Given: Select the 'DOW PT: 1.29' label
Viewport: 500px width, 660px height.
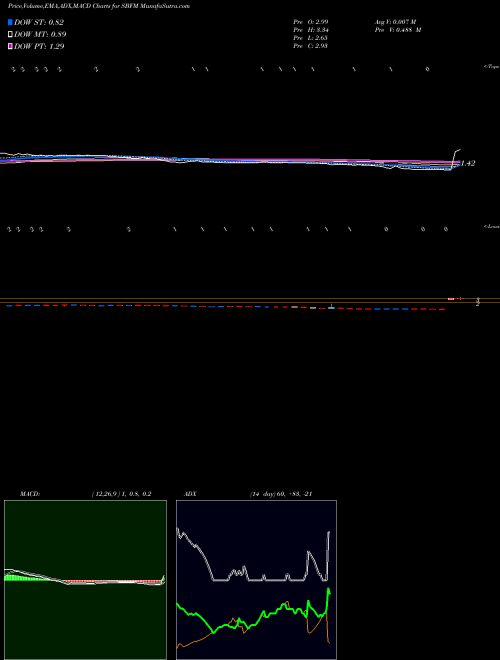Looking at the screenshot, I should click(39, 46).
